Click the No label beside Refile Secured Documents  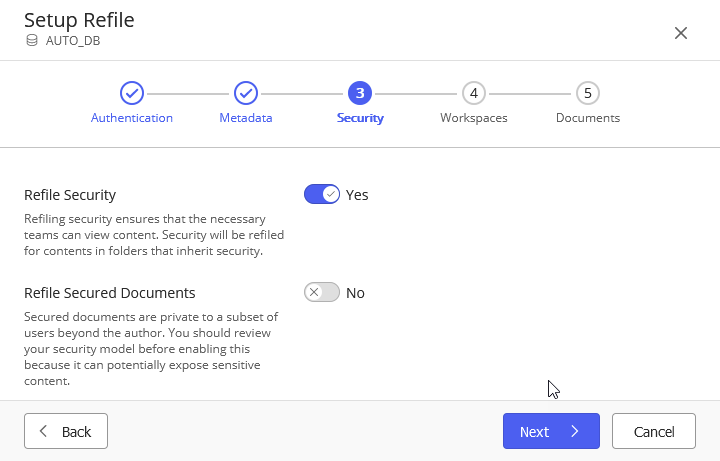355,293
